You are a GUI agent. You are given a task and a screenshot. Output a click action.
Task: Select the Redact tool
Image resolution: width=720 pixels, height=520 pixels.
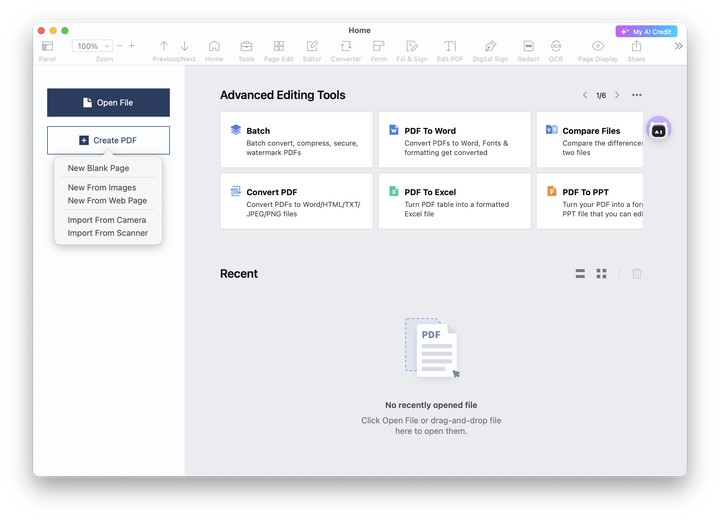(528, 46)
